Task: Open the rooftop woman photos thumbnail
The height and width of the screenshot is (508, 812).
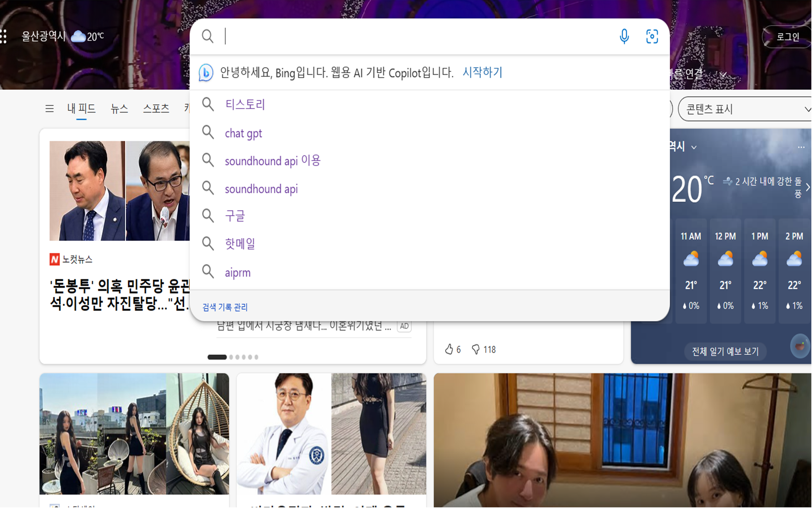Action: click(134, 434)
